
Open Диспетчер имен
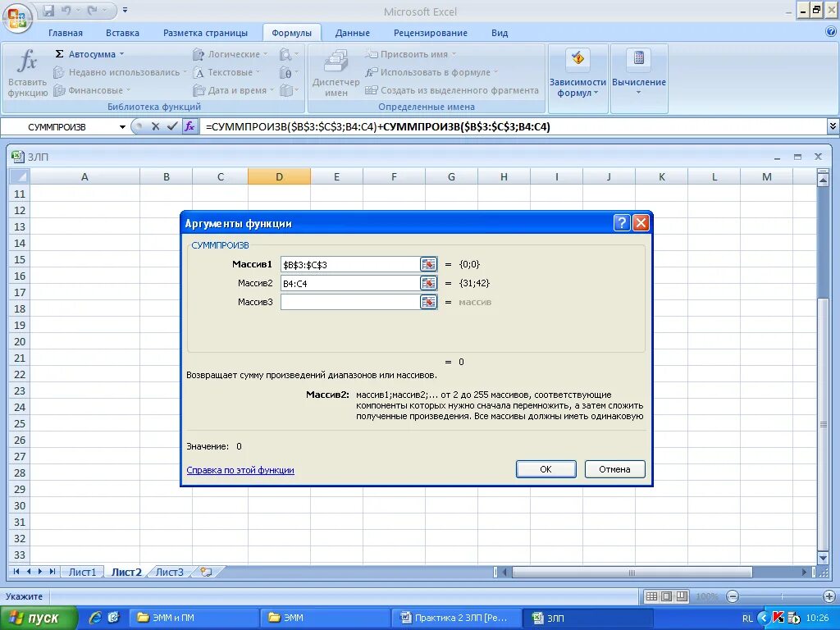336,73
